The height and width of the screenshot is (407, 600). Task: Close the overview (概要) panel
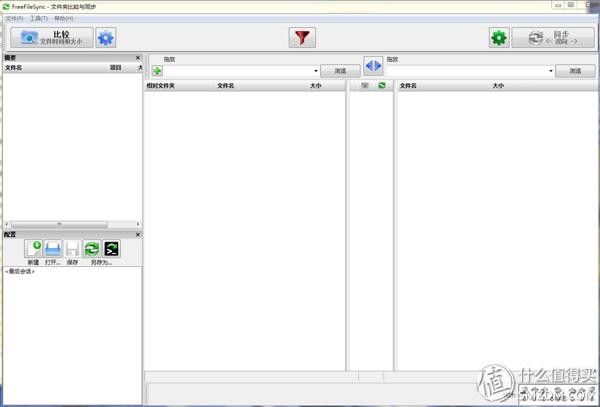tap(138, 58)
